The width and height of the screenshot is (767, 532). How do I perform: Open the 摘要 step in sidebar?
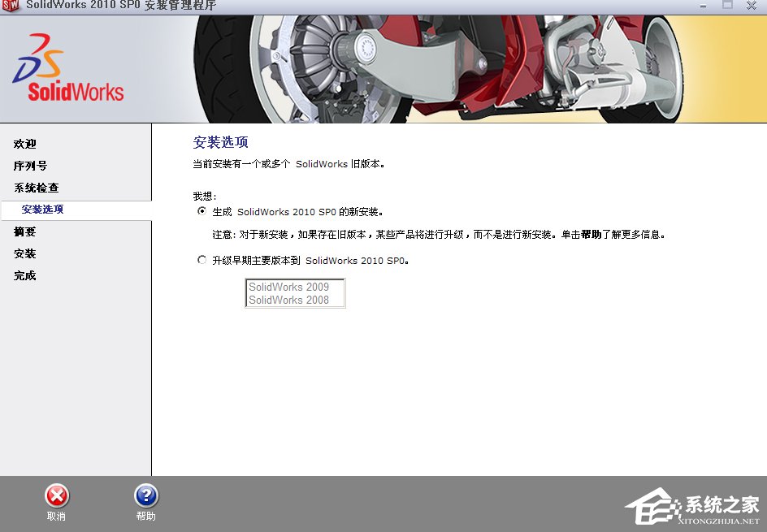[24, 231]
